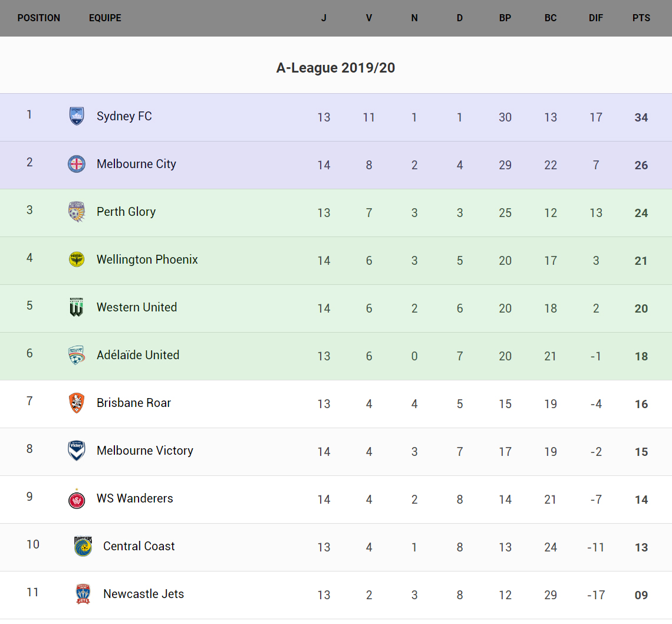
Task: Click the Sydney FC team logo
Action: [77, 116]
